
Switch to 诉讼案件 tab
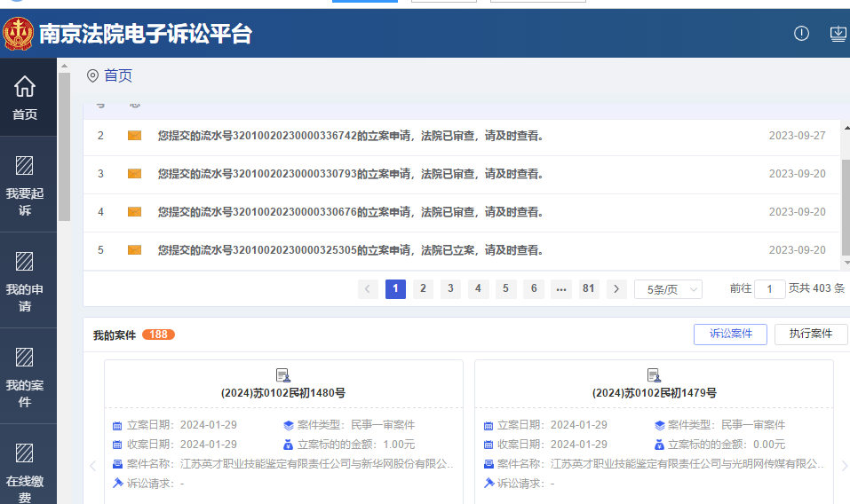pyautogui.click(x=730, y=334)
